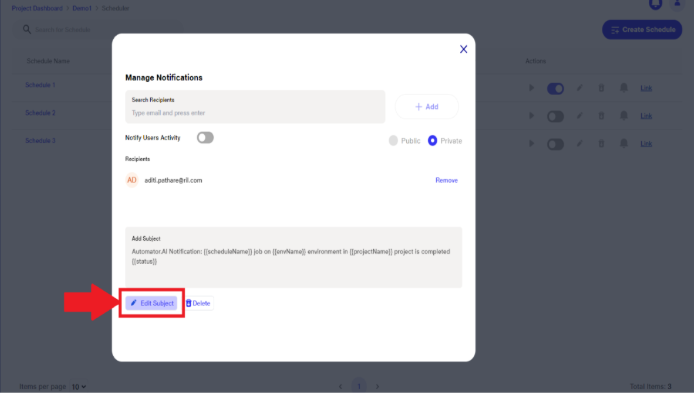The image size is (694, 393).
Task: Delete Schedule 3 with trash icon
Action: click(x=601, y=144)
